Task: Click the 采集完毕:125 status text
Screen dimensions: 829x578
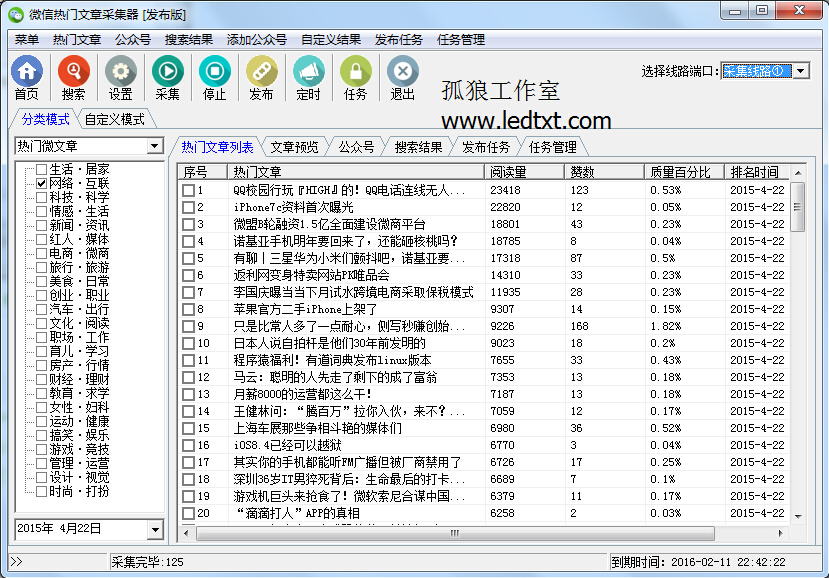Action: (x=148, y=562)
